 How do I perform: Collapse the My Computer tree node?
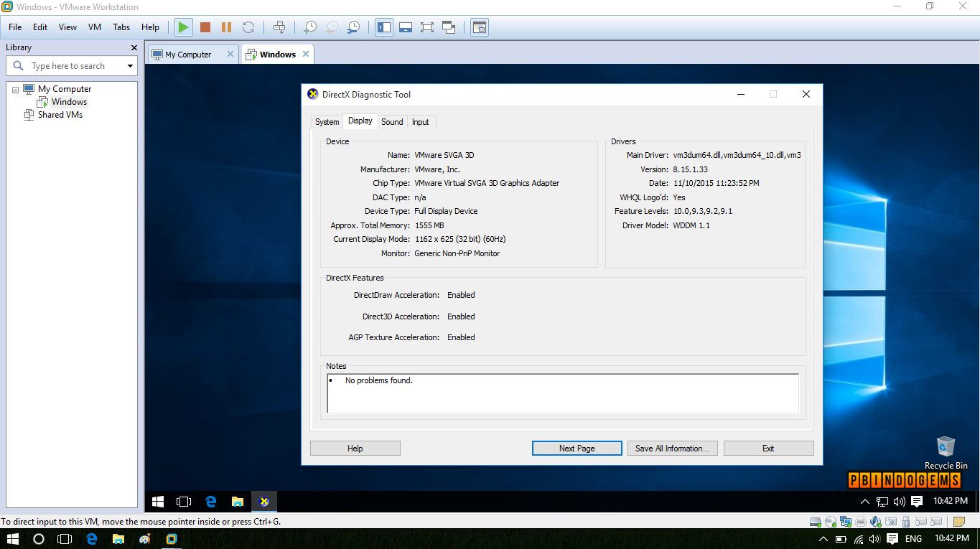click(15, 89)
